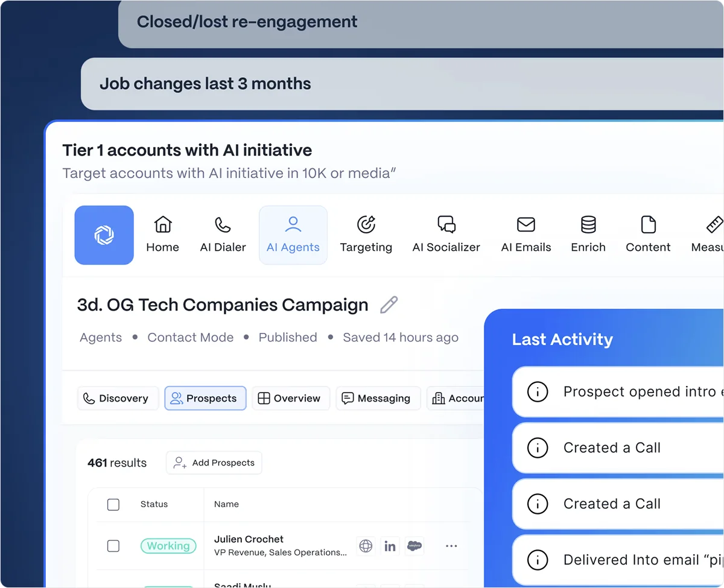The image size is (724, 588).
Task: Click the Saved 14 hours ago text
Action: point(401,338)
